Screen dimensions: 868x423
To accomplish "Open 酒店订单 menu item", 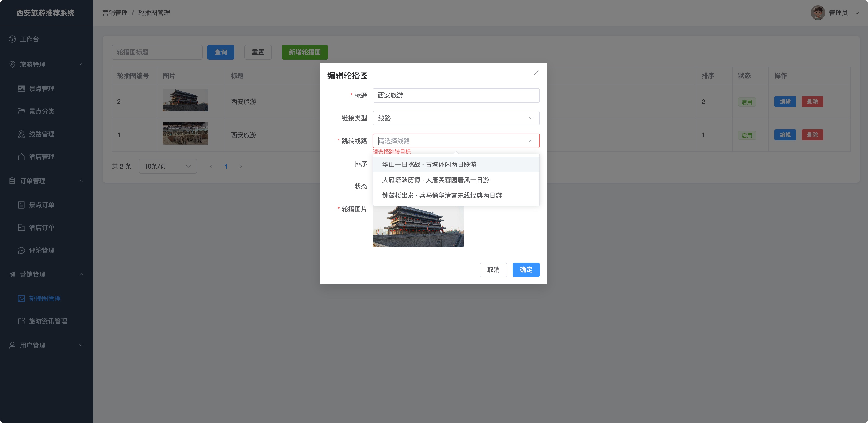I will click(47, 228).
